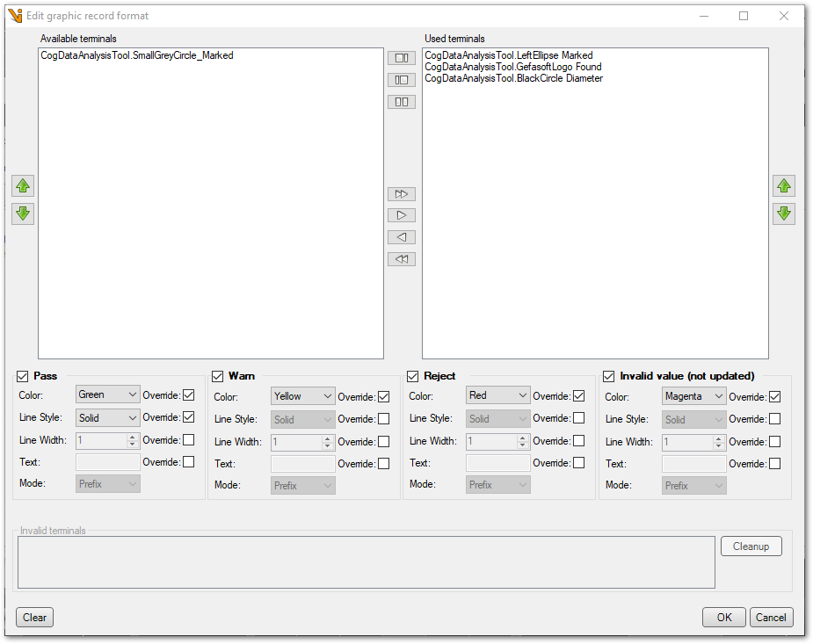Enable the Invalid value Text Override checkbox

point(774,463)
